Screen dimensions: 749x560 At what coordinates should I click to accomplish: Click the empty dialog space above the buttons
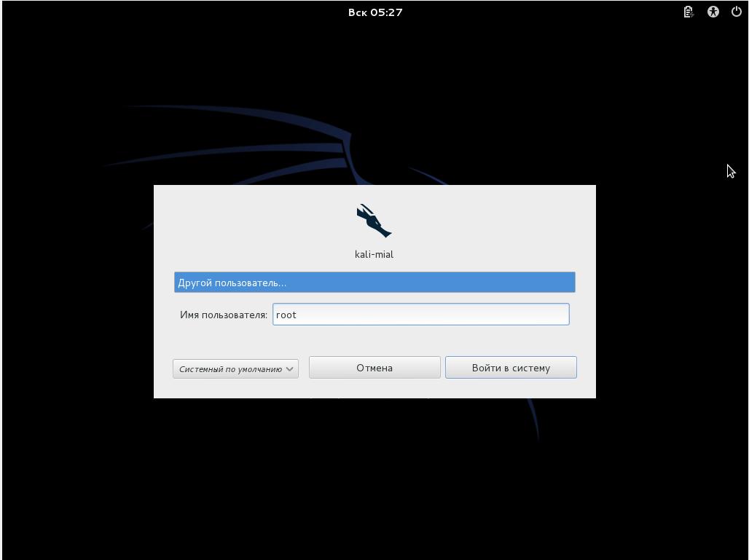[x=374, y=340]
